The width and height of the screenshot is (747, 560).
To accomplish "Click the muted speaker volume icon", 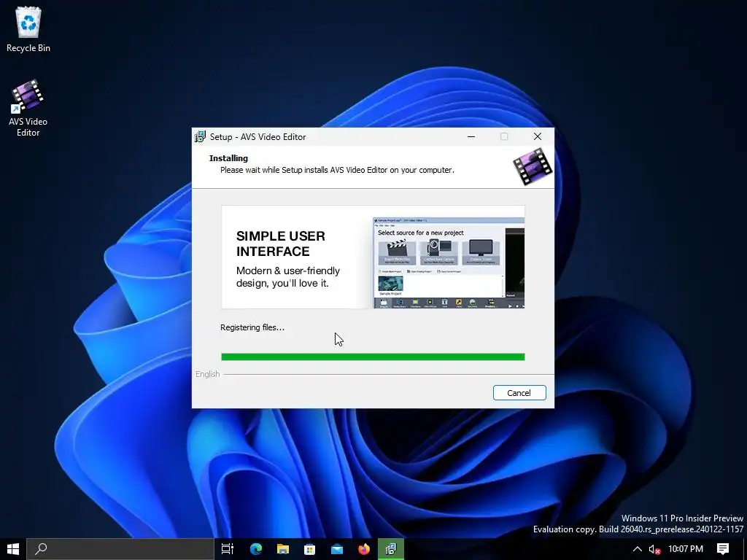I will click(x=654, y=549).
